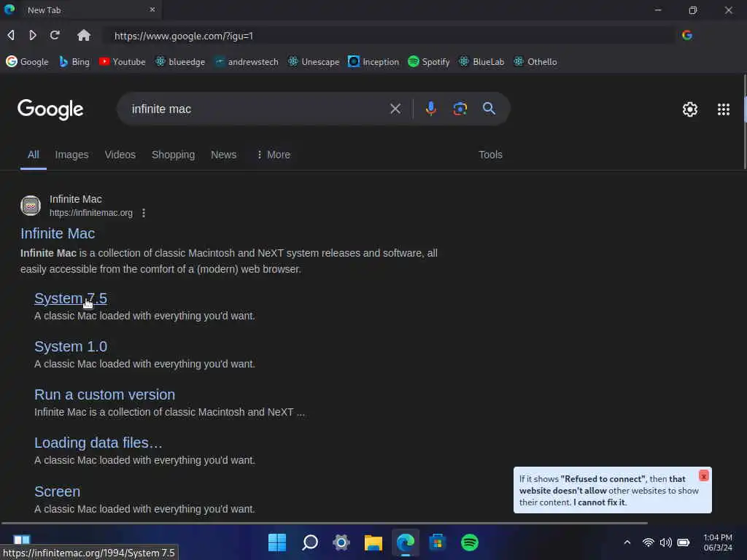
Task: Switch to the Images results tab
Action: (x=71, y=155)
